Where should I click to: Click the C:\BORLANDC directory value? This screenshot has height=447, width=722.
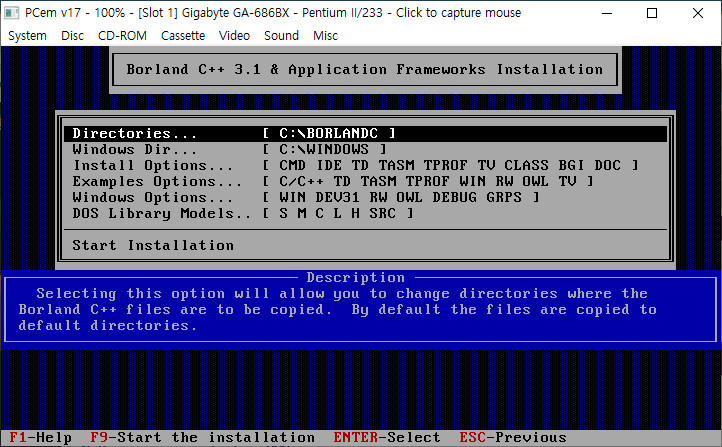pyautogui.click(x=329, y=134)
